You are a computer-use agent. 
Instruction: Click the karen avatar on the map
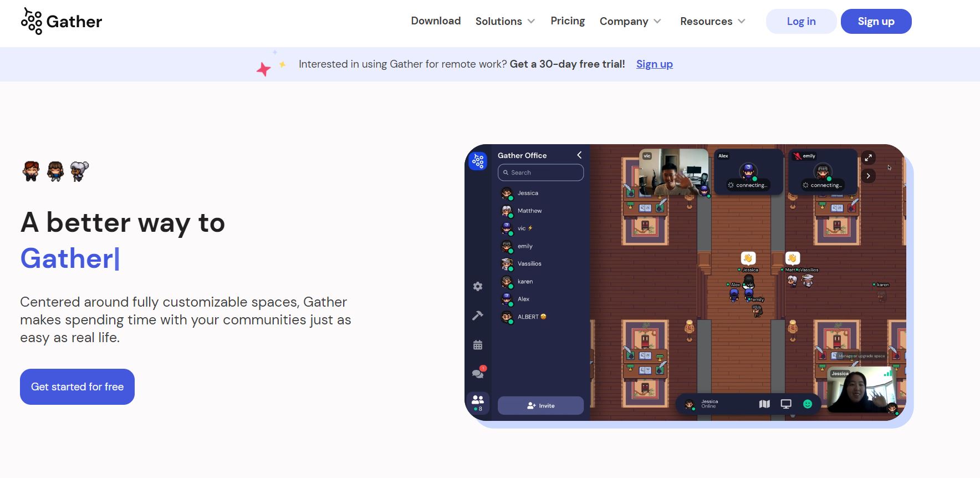coord(881,296)
